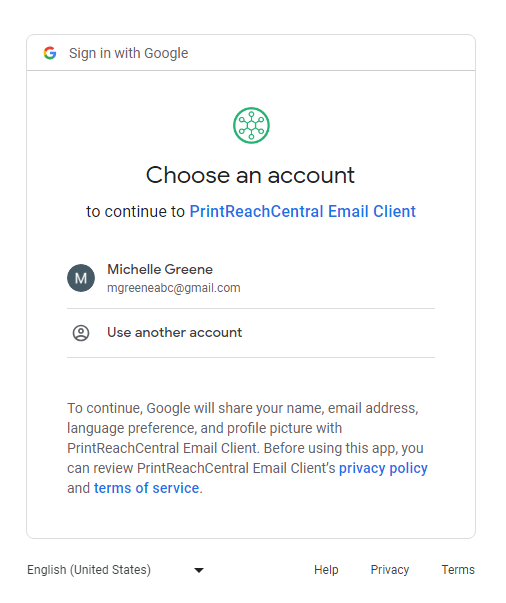The width and height of the screenshot is (506, 603).
Task: Select the round M avatar icon
Action: 81,278
